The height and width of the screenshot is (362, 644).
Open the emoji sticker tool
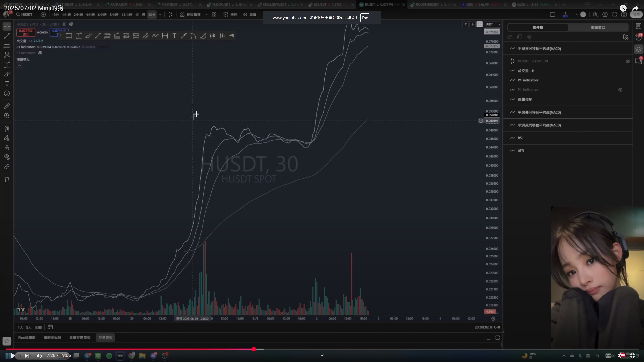(x=7, y=94)
